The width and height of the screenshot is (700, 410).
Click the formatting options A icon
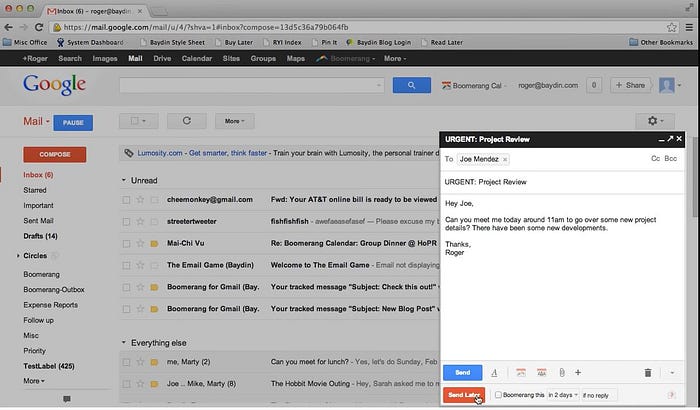pyautogui.click(x=494, y=372)
